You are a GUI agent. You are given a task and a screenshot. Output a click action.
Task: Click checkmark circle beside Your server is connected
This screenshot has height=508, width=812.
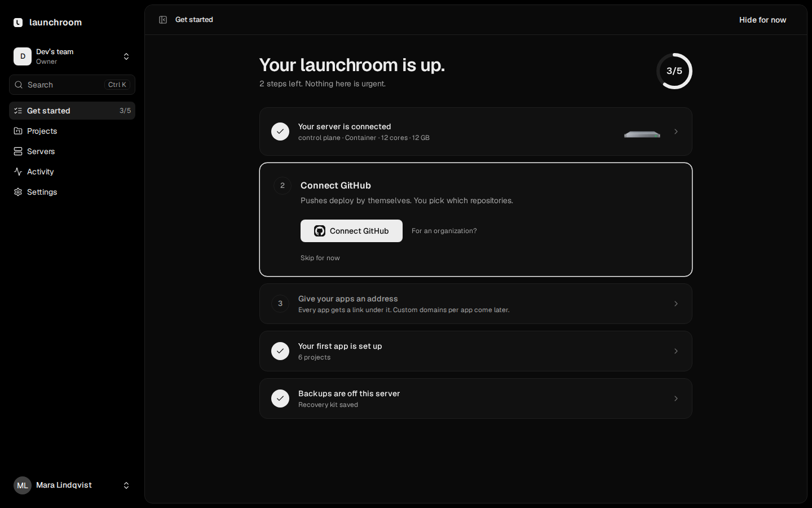(280, 132)
